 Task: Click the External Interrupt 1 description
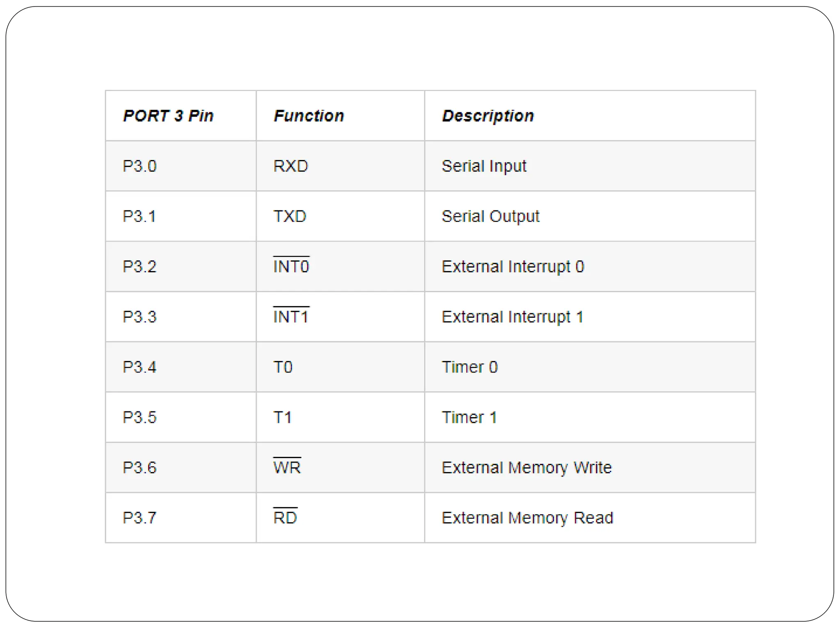512,317
